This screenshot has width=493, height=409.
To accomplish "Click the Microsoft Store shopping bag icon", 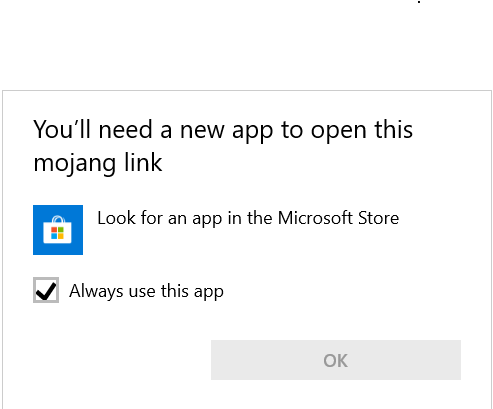I will point(58,230).
